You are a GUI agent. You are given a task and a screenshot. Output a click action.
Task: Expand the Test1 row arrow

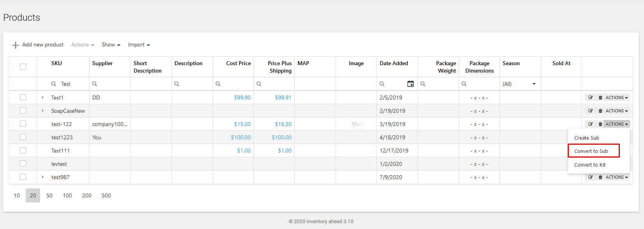43,98
